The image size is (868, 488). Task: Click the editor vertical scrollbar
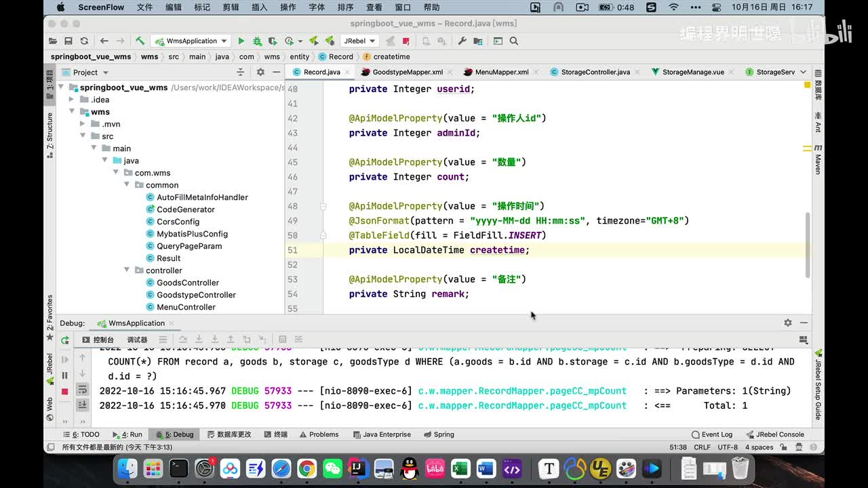tap(807, 244)
